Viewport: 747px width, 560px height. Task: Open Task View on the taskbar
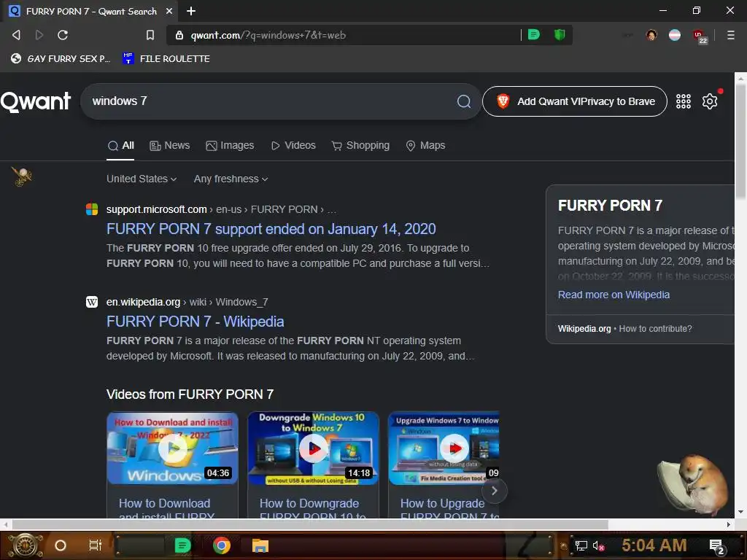96,545
